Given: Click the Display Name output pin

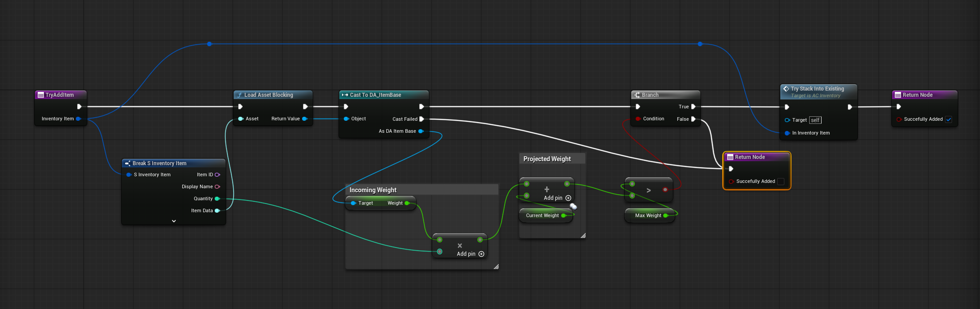Looking at the screenshot, I should [x=217, y=186].
